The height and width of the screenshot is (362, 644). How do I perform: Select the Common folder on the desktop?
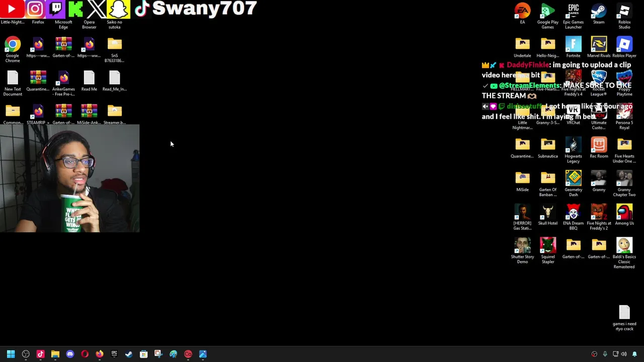tap(13, 115)
